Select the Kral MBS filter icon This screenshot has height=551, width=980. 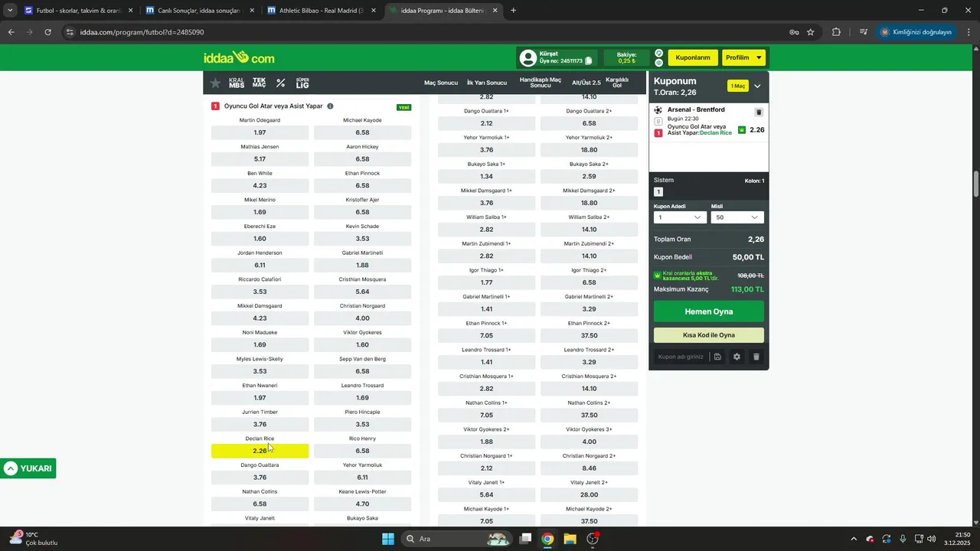pyautogui.click(x=237, y=83)
